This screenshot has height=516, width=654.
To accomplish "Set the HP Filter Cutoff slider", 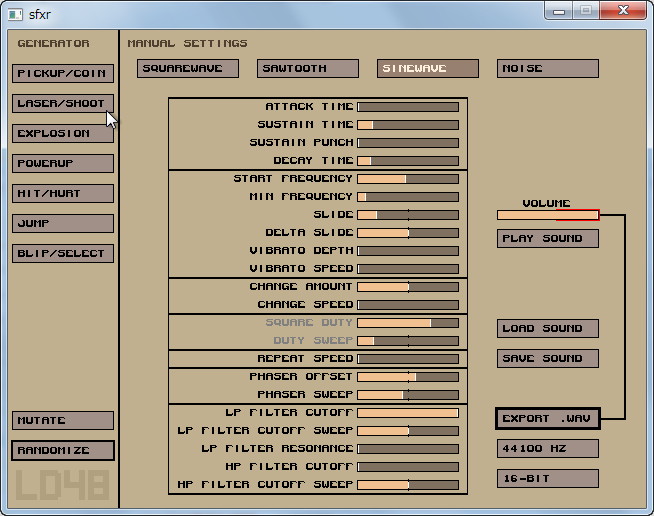I will click(408, 467).
